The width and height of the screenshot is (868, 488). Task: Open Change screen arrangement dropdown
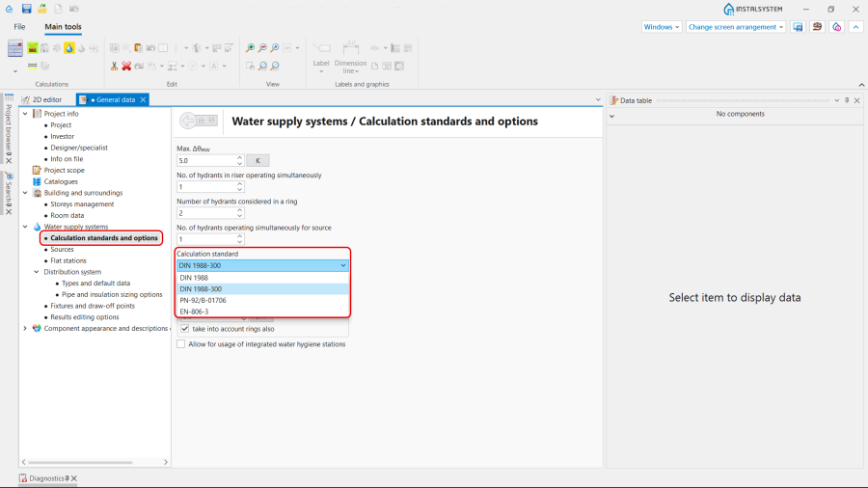pos(736,27)
